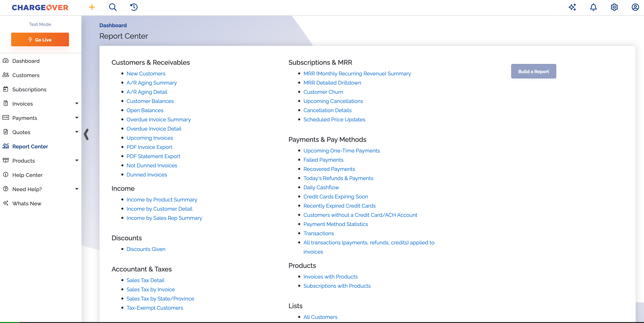Open the search magnifier icon
Screen dimensions: 644x323
click(x=113, y=7)
